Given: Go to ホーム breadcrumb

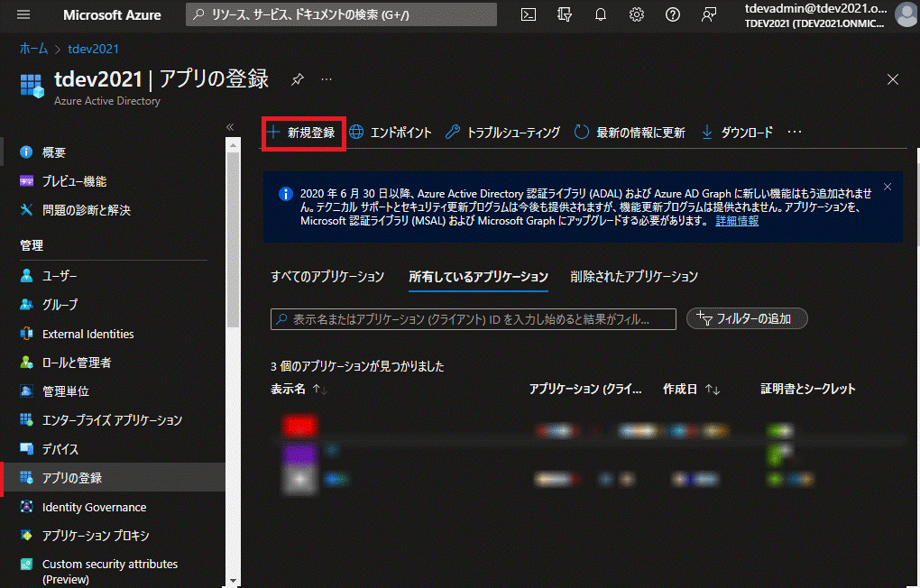Looking at the screenshot, I should tap(33, 49).
